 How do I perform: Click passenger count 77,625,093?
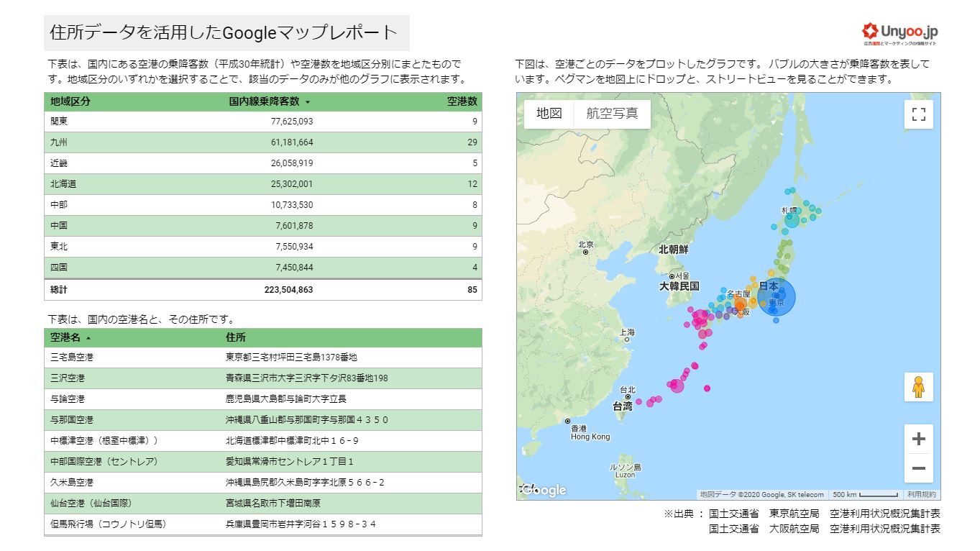(x=292, y=122)
